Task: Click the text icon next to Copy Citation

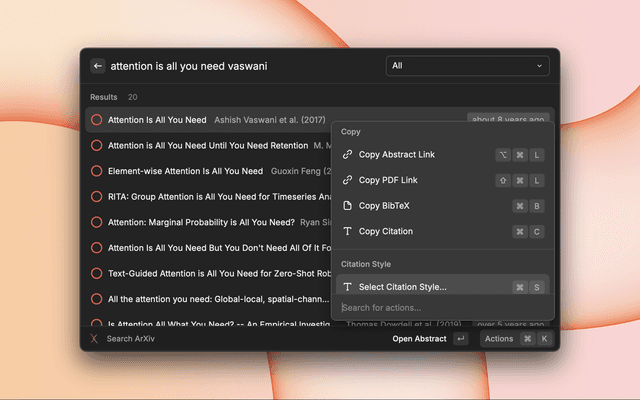Action: pyautogui.click(x=347, y=232)
